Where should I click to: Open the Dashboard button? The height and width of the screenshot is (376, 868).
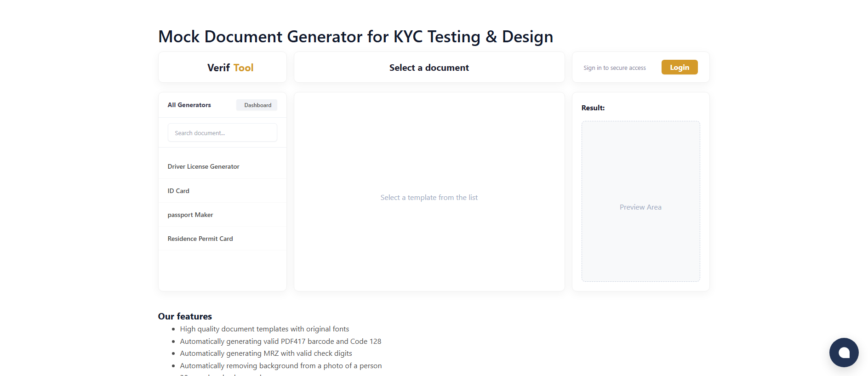tap(257, 105)
